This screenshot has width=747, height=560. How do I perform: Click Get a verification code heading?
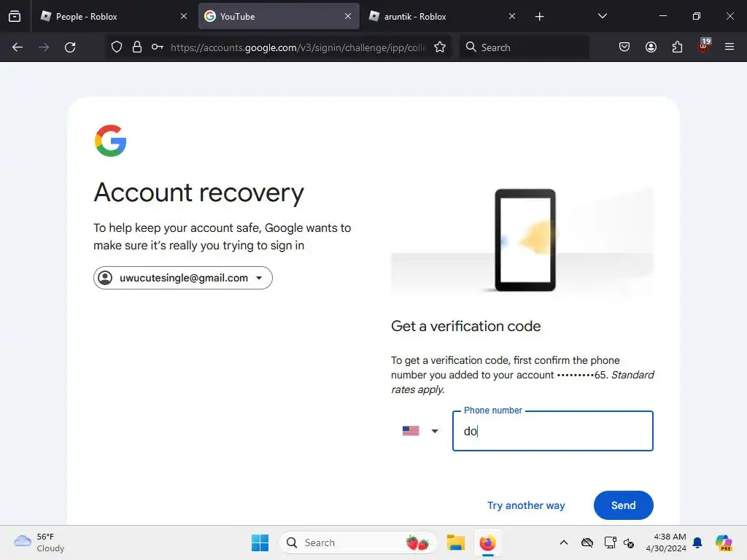click(x=466, y=326)
